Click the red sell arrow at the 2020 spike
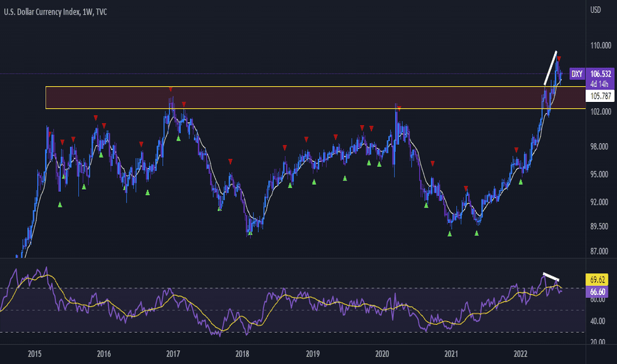This screenshot has height=364, width=617. pyautogui.click(x=399, y=109)
